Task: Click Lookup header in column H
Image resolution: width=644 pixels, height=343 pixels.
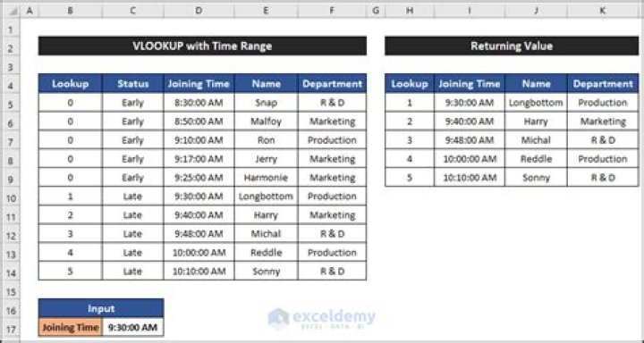Action: pos(410,84)
